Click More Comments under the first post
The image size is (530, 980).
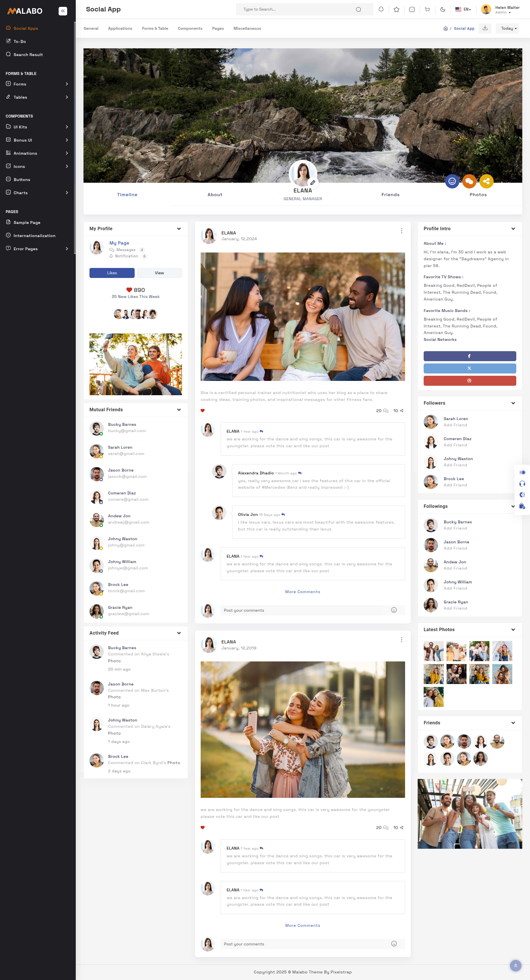click(303, 592)
